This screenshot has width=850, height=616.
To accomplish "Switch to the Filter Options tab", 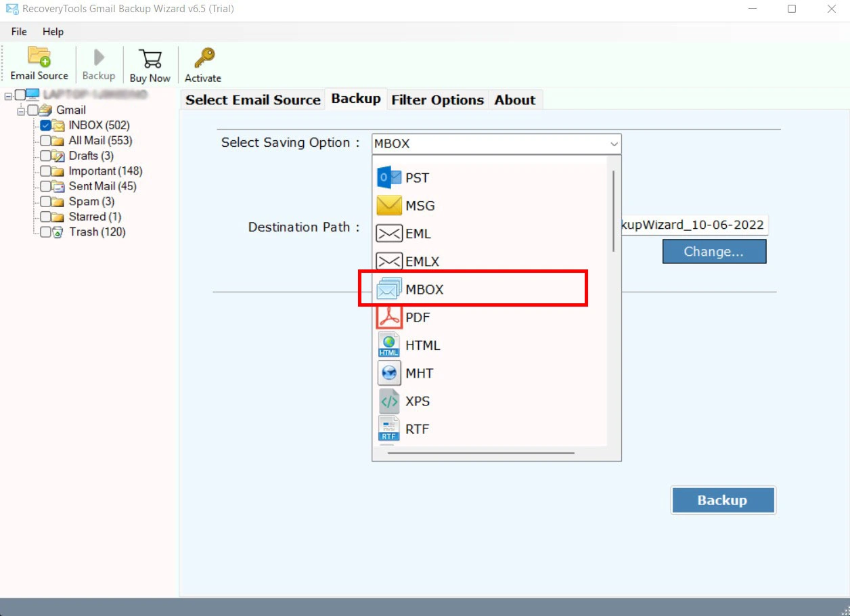I will click(x=437, y=100).
